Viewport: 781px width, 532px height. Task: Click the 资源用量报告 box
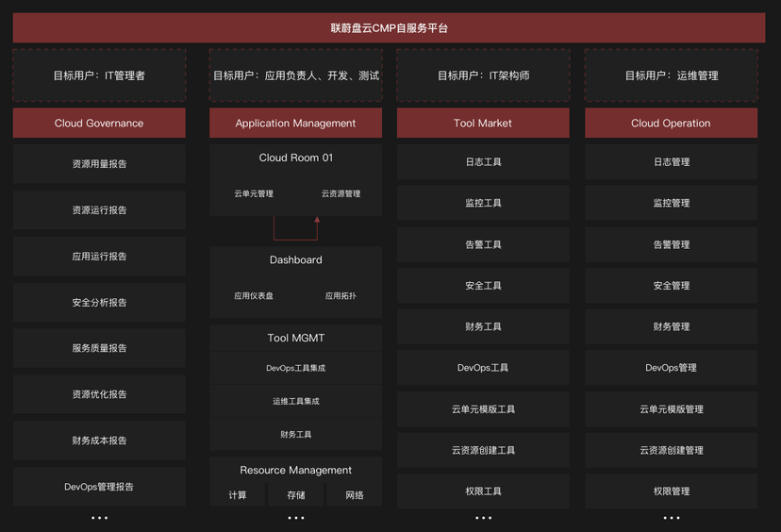pos(99,164)
